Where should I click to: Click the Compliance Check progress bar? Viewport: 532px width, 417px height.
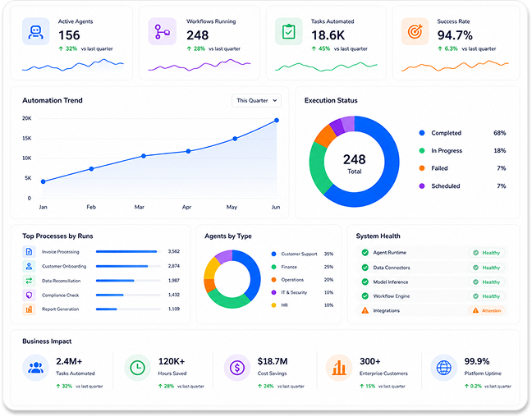(x=128, y=296)
